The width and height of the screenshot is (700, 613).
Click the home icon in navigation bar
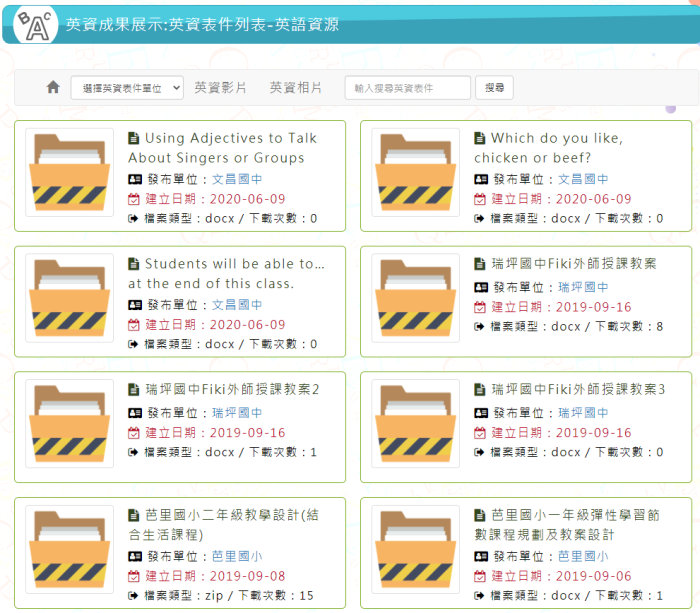tap(53, 87)
